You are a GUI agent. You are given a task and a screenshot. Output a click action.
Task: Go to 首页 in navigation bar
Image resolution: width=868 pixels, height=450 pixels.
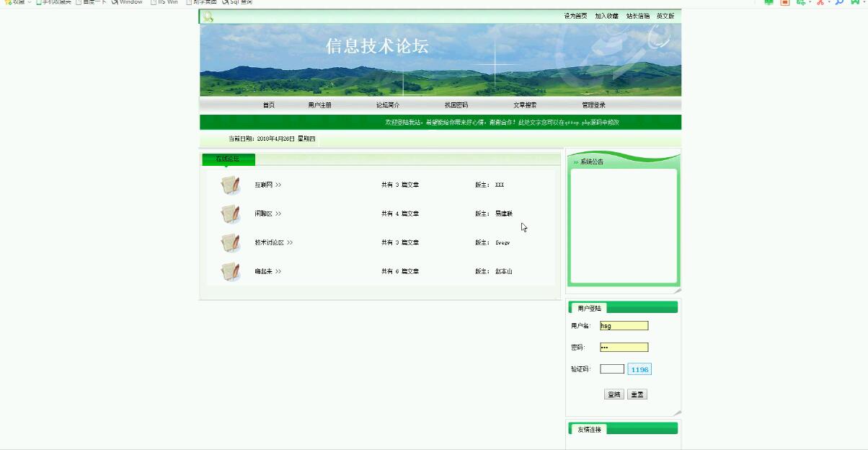tap(268, 105)
